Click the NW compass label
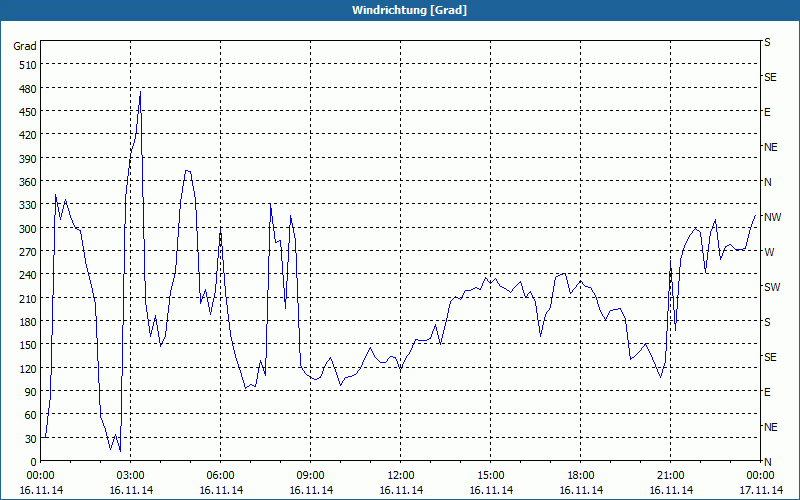Viewport: 800px width, 500px height. [772, 217]
